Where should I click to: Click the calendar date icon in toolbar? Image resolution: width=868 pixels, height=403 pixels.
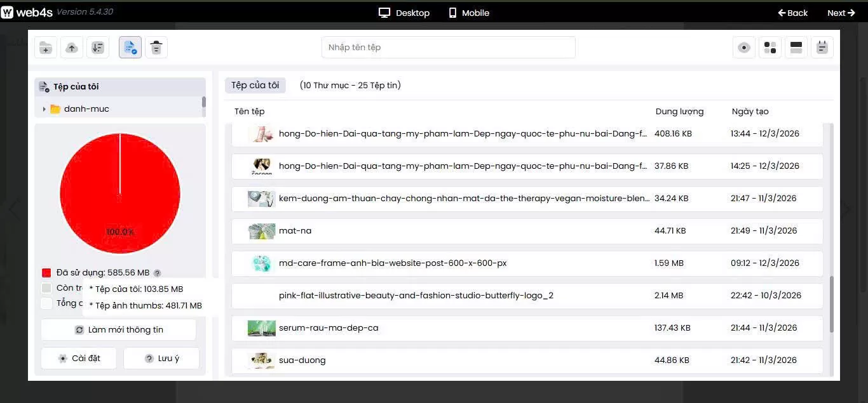click(x=822, y=48)
